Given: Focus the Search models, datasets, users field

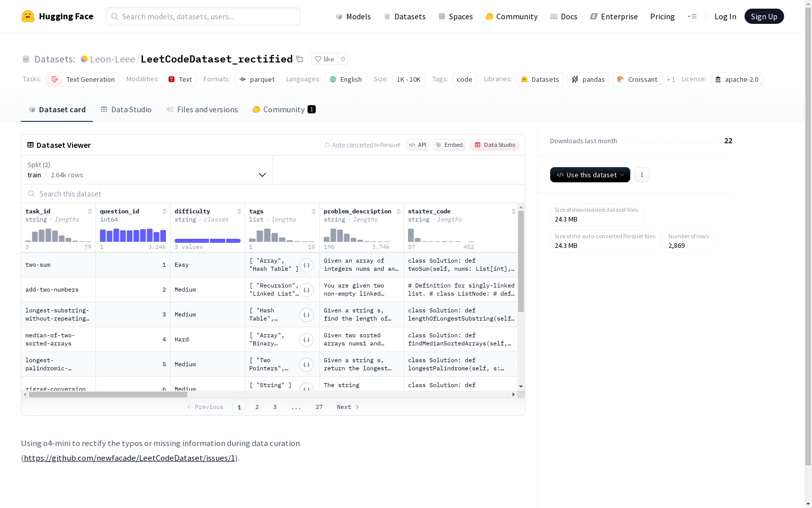Looking at the screenshot, I should coord(203,16).
